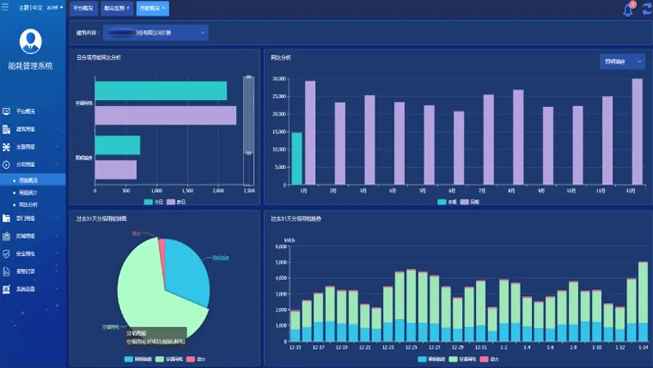653x368 pixels.
Task: Toggle red 动力 legend under 31-day trend chart
Action: (489, 359)
